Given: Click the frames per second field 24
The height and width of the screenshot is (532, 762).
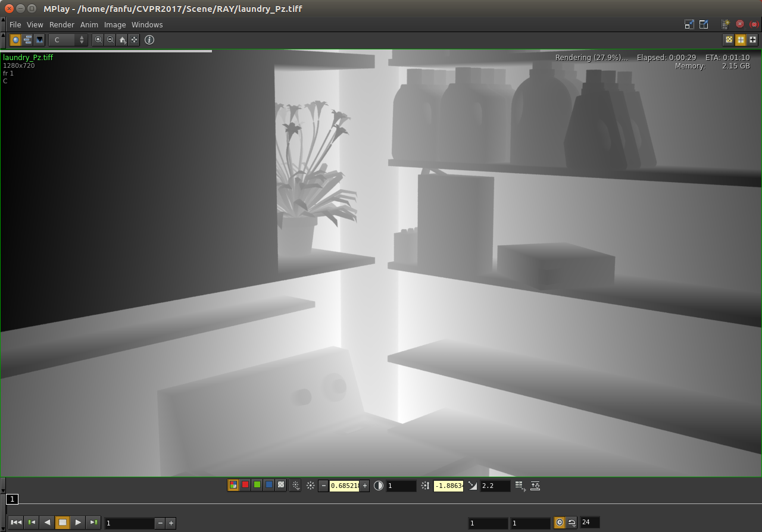Looking at the screenshot, I should [x=590, y=522].
